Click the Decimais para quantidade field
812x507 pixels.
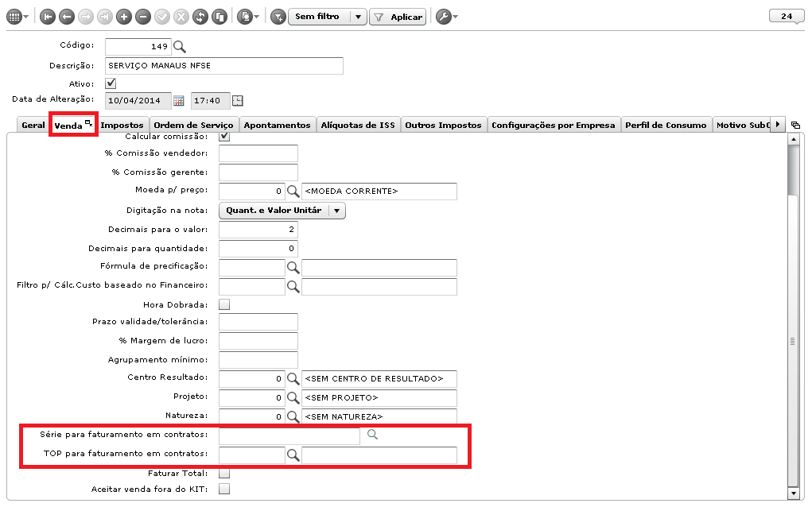click(x=258, y=249)
